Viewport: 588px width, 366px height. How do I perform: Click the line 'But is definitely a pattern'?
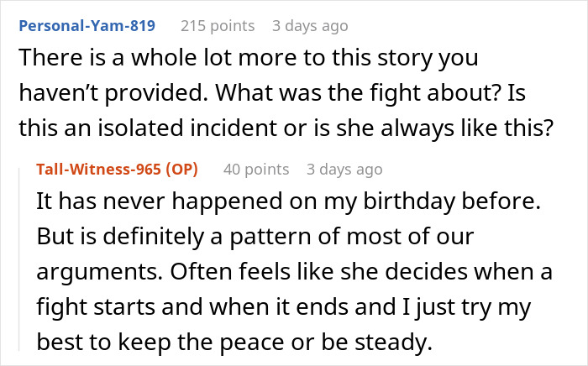point(255,236)
